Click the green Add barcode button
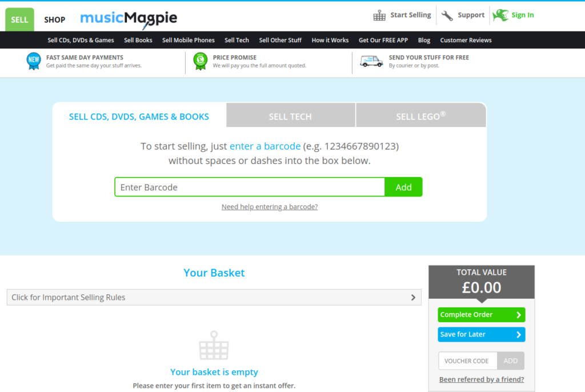 [403, 187]
